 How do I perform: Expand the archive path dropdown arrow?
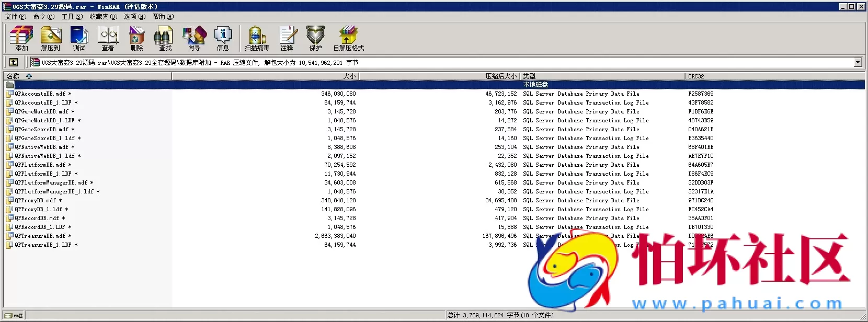pyautogui.click(x=858, y=62)
